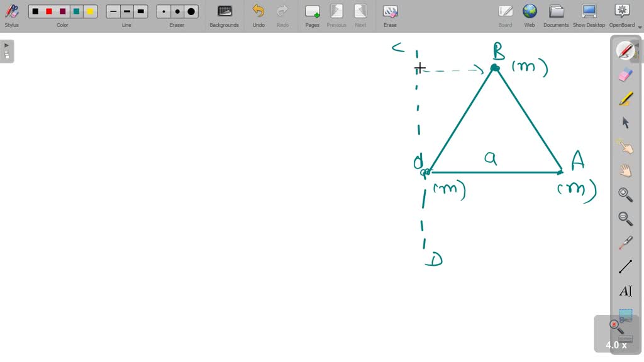Viewport: 644px width, 362px height.
Task: Select the thinnest line width
Action: 113,11
